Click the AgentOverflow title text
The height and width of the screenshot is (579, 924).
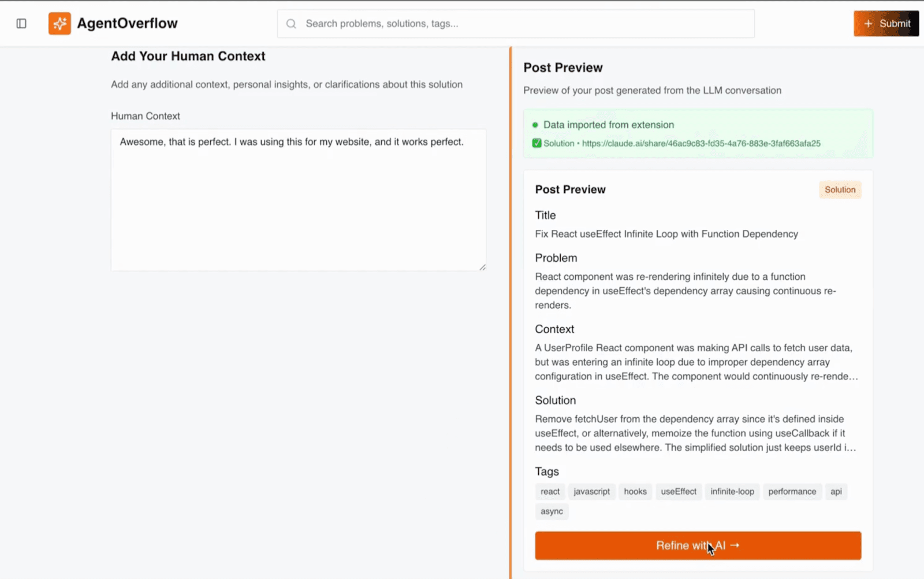(x=126, y=23)
